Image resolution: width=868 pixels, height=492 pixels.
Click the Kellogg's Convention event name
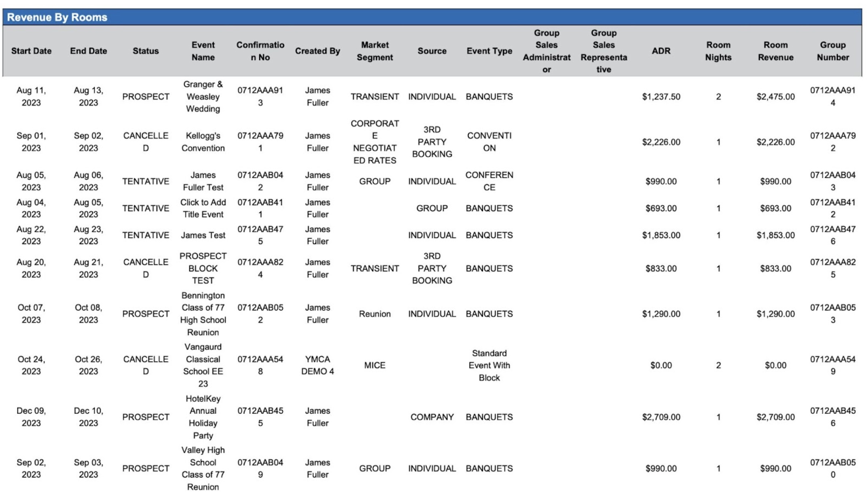pyautogui.click(x=203, y=142)
